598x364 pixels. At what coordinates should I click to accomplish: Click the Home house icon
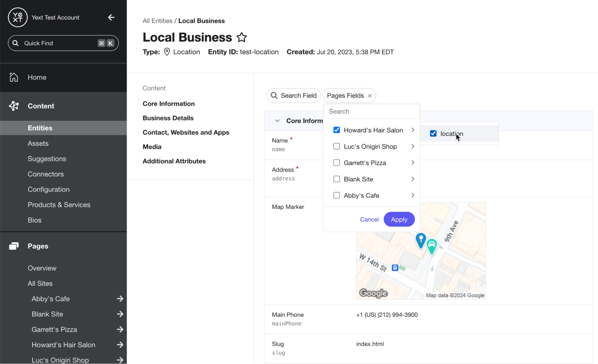(14, 77)
